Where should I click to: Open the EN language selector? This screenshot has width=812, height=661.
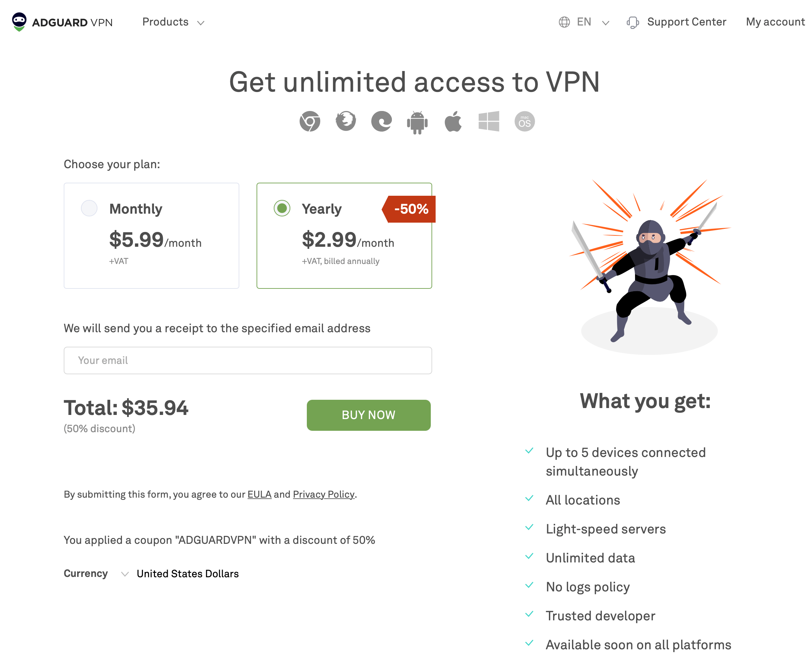pos(584,22)
